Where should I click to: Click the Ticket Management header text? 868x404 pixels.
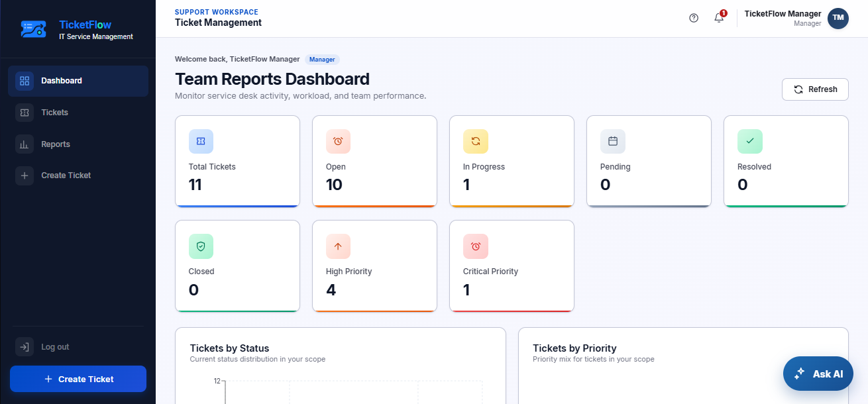pos(218,23)
